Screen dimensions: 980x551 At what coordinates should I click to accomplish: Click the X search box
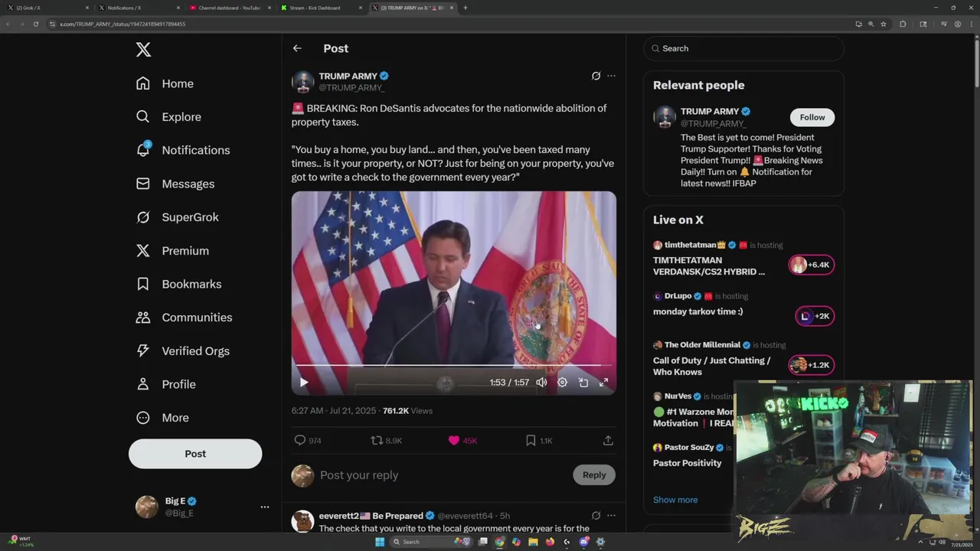coord(743,48)
